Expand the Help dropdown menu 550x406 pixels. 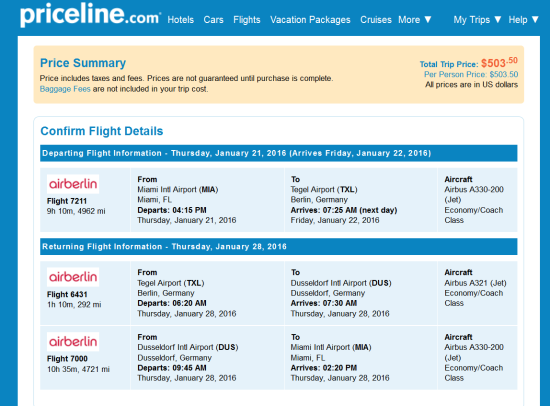(x=523, y=20)
